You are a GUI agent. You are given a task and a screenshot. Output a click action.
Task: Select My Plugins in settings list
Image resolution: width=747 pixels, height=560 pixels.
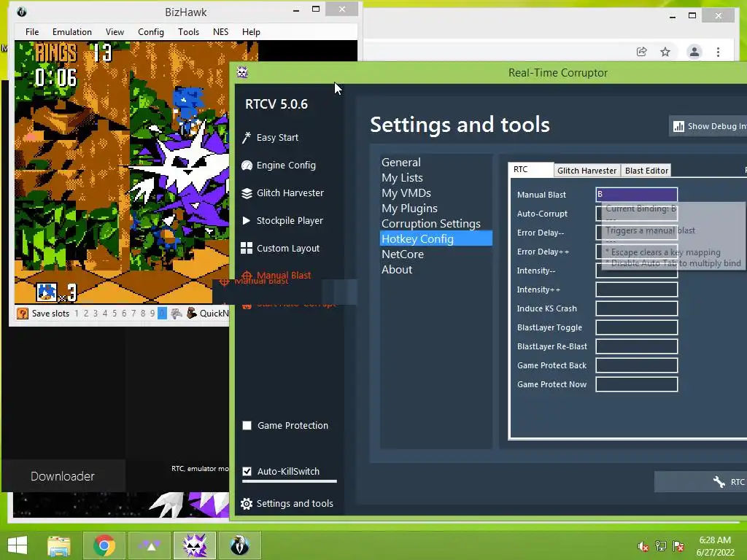pyautogui.click(x=409, y=208)
